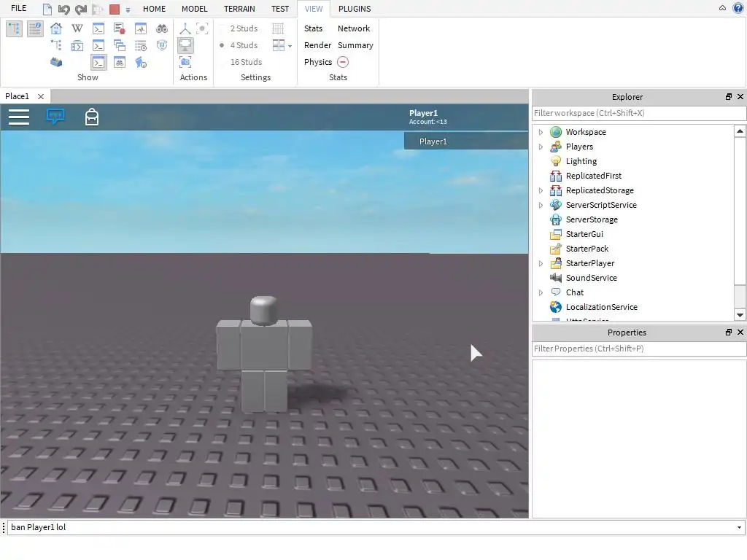
Task: Open the in-game hamburger menu icon
Action: pos(19,117)
